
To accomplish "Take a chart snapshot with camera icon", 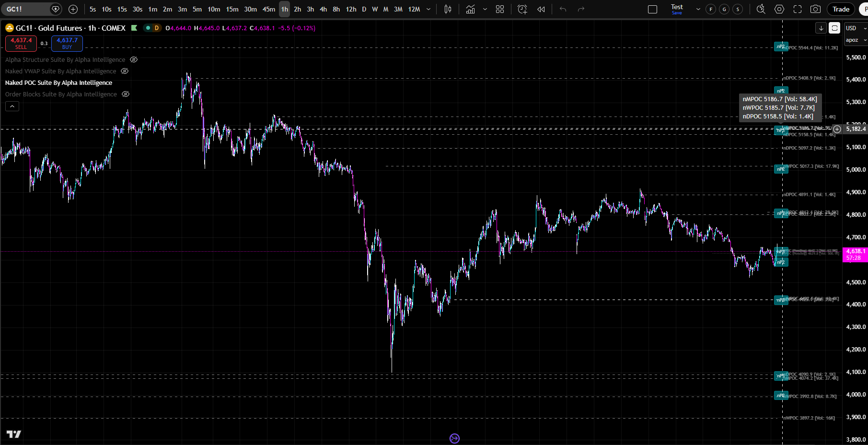I will (x=815, y=9).
